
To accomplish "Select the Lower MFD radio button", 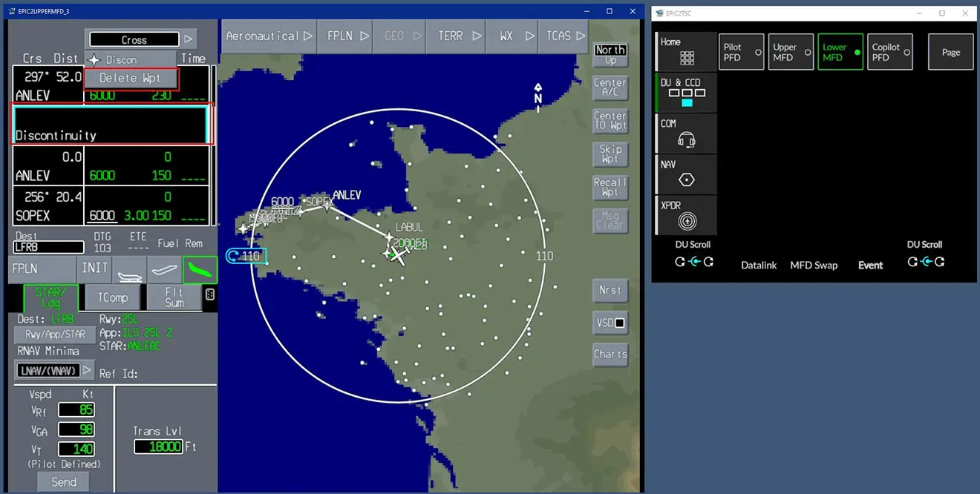I will (857, 53).
